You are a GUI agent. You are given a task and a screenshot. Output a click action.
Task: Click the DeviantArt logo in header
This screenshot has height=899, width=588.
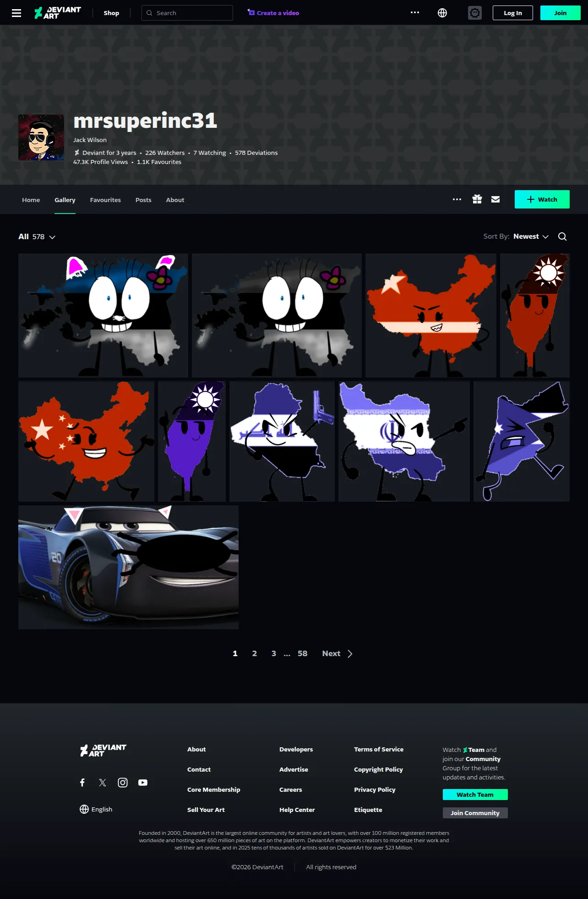[x=58, y=13]
